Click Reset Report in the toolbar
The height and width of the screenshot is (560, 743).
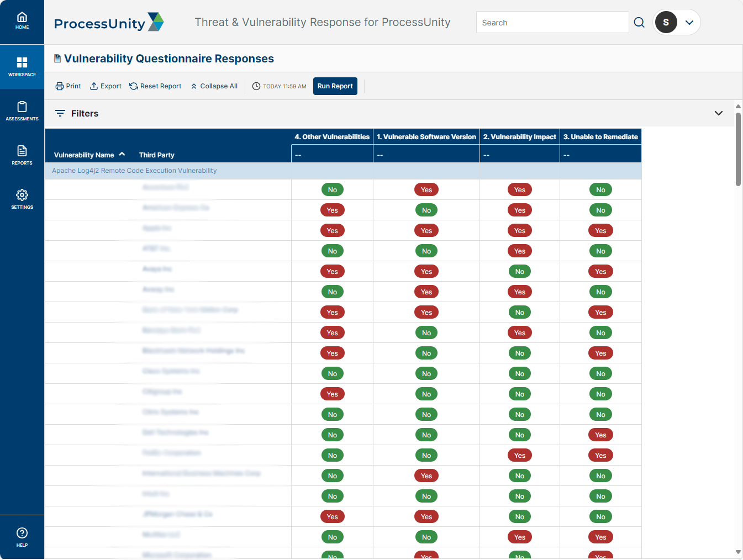(x=155, y=86)
